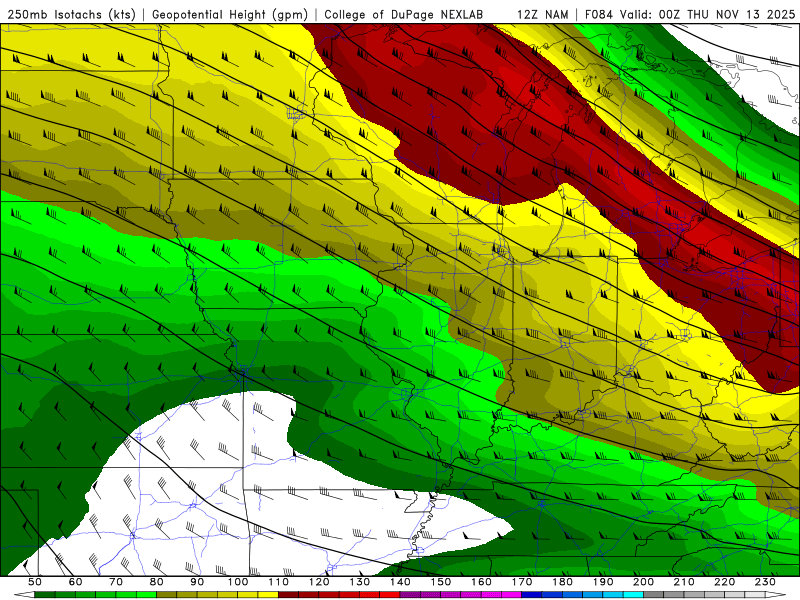Click the '250mb Isotachs (kts)' title text

click(71, 14)
